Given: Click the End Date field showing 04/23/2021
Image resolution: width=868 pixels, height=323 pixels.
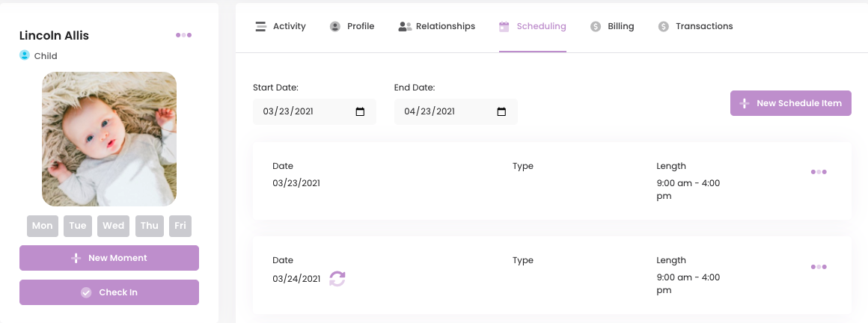Looking at the screenshot, I should coord(456,111).
